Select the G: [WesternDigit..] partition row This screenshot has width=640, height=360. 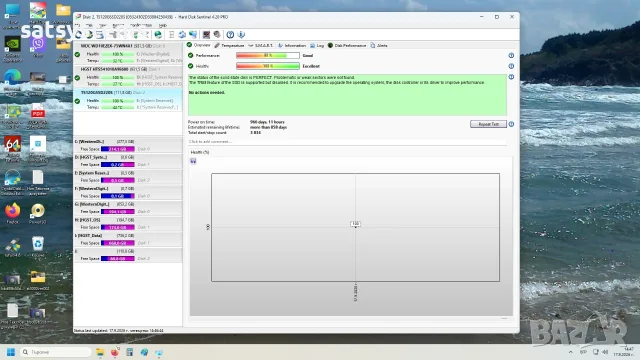(x=128, y=208)
